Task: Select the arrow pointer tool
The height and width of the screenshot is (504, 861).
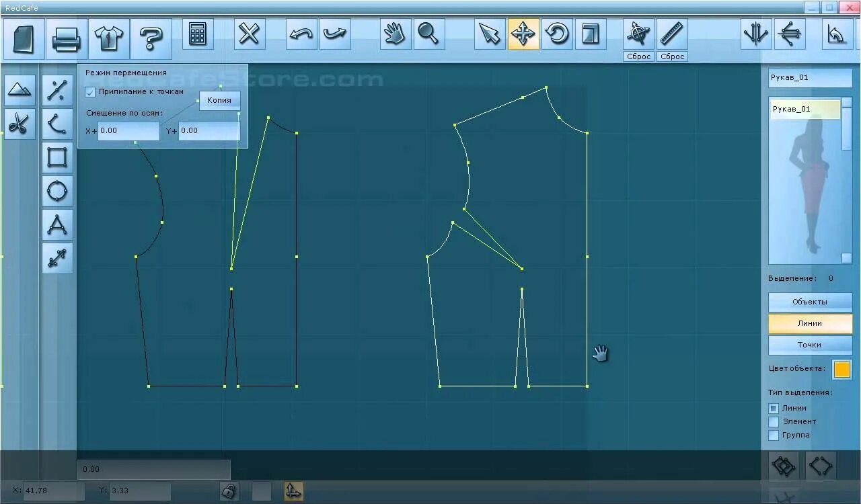Action: [490, 34]
